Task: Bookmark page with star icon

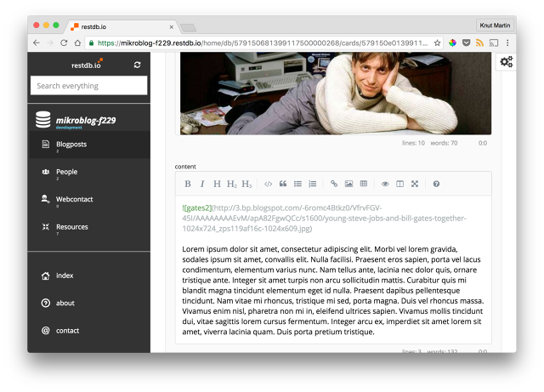Action: [437, 43]
